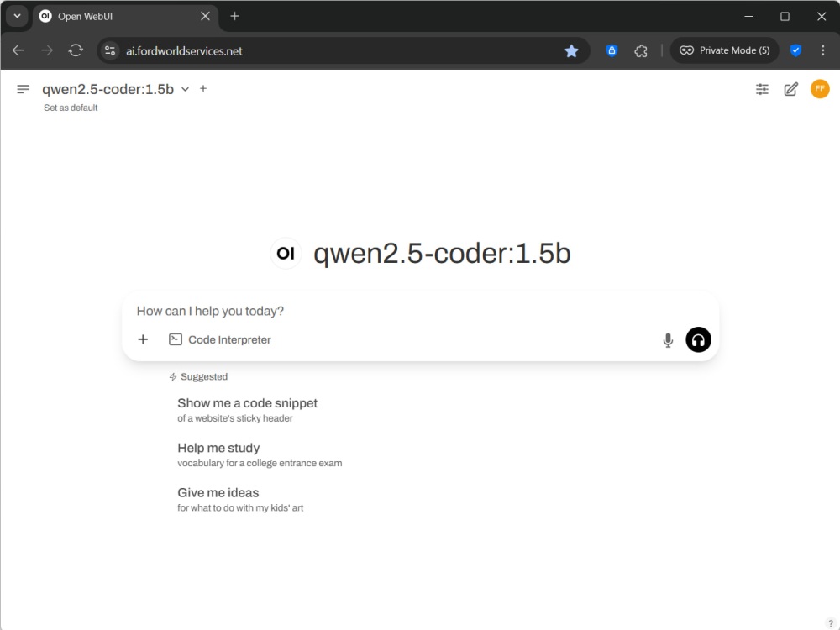Screen dimensions: 840x630
Task: Open a new browser tab
Action: (234, 16)
